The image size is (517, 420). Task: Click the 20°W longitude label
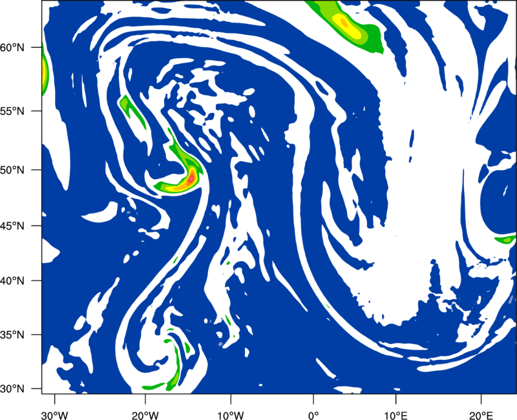145,415
